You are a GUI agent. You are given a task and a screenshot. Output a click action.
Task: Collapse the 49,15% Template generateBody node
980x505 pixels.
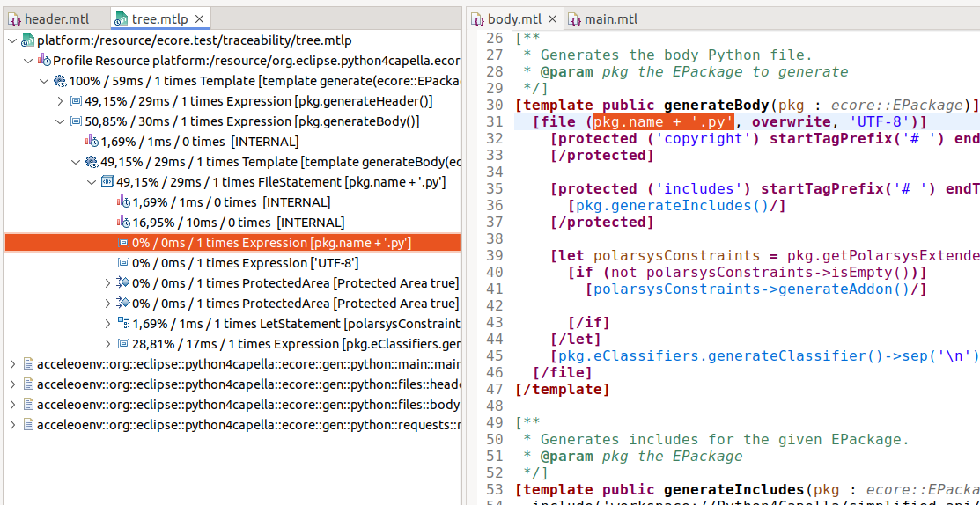77,162
